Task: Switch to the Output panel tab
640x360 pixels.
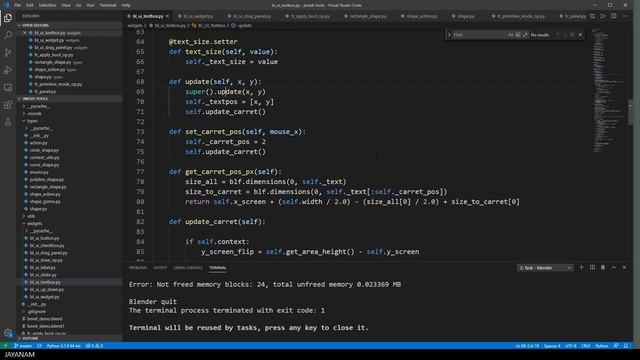Action: [x=160, y=268]
